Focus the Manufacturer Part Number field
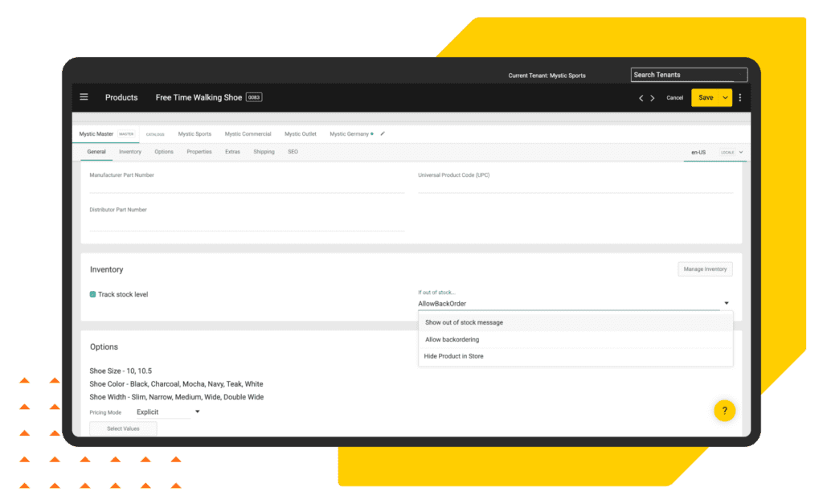 click(247, 186)
